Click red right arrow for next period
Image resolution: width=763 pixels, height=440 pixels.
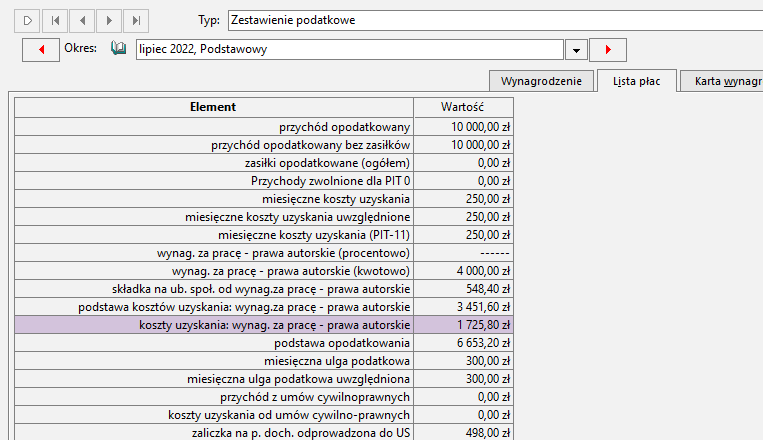tap(608, 50)
